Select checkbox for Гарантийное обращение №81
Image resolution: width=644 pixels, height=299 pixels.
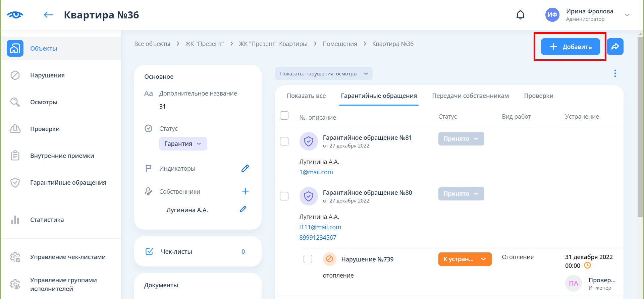coord(284,141)
